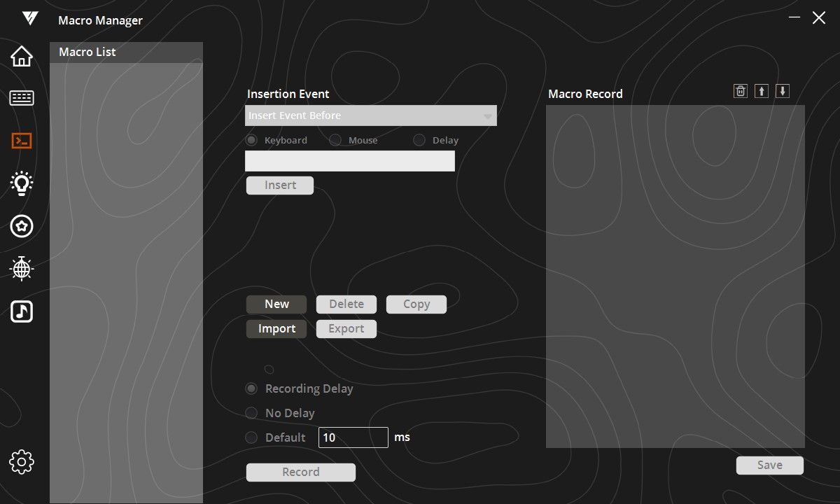Screen dimensions: 840x504
Task: Click the star badge sidebar icon
Action: (22, 226)
